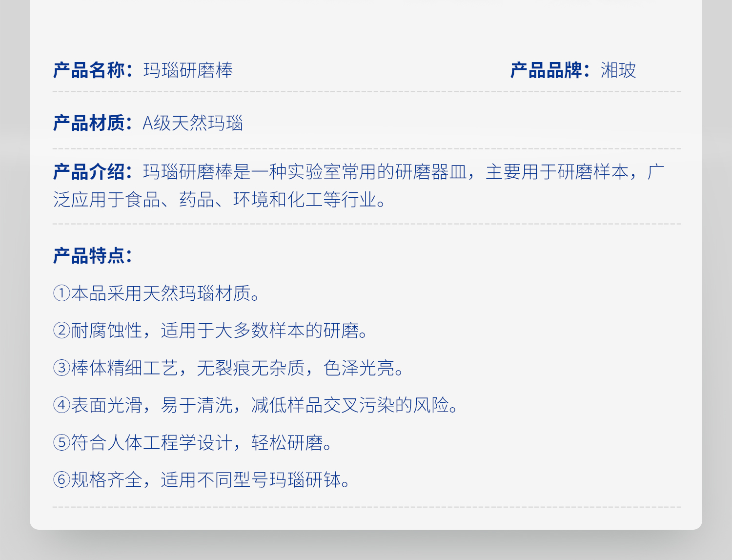Click the 产品材质 heading

(x=90, y=124)
